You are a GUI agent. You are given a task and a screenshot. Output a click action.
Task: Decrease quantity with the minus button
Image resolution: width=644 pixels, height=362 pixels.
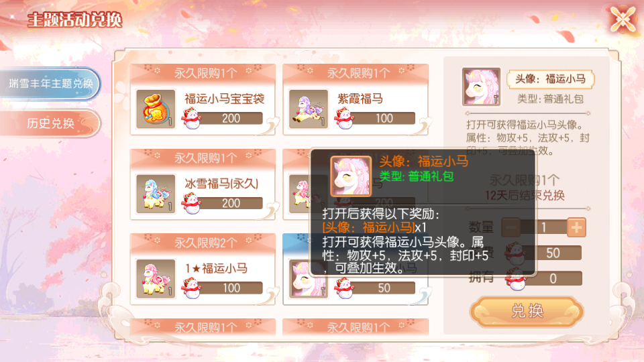(511, 227)
